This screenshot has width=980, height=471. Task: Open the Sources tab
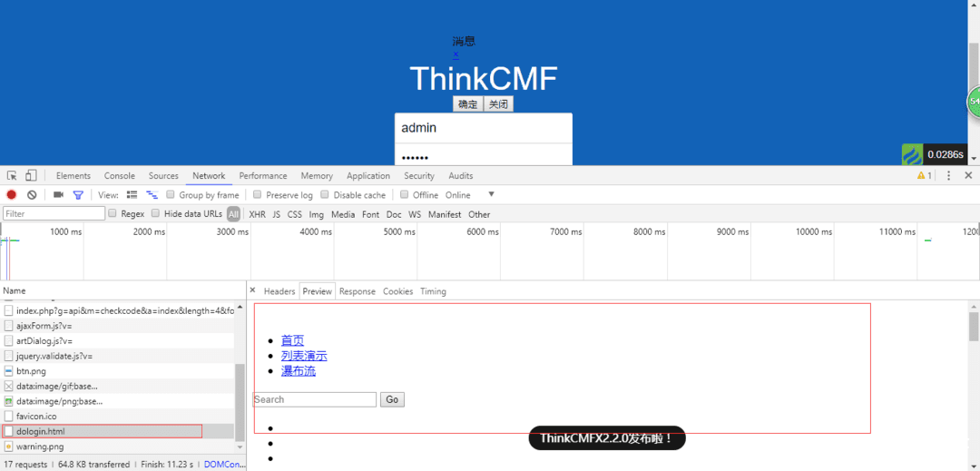(163, 175)
